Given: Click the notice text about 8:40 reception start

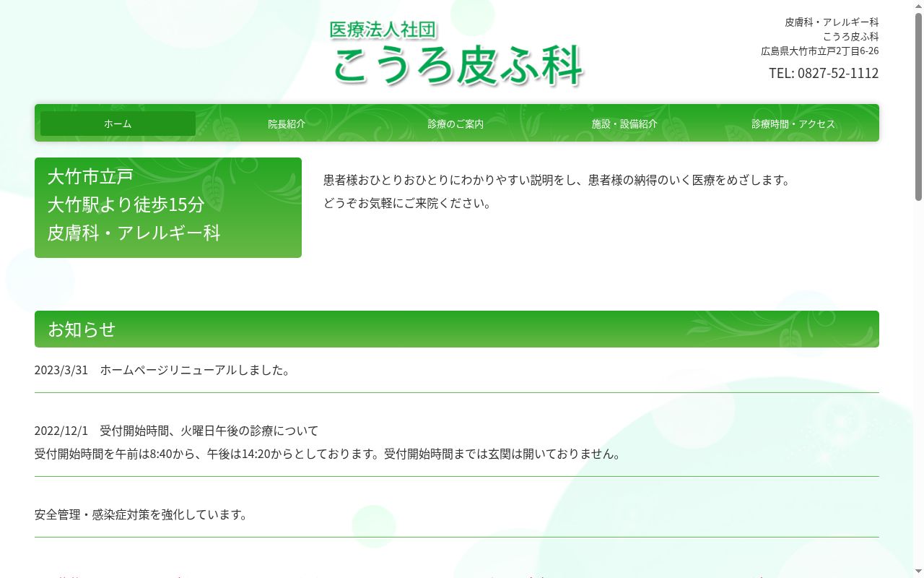Looking at the screenshot, I should coord(328,454).
